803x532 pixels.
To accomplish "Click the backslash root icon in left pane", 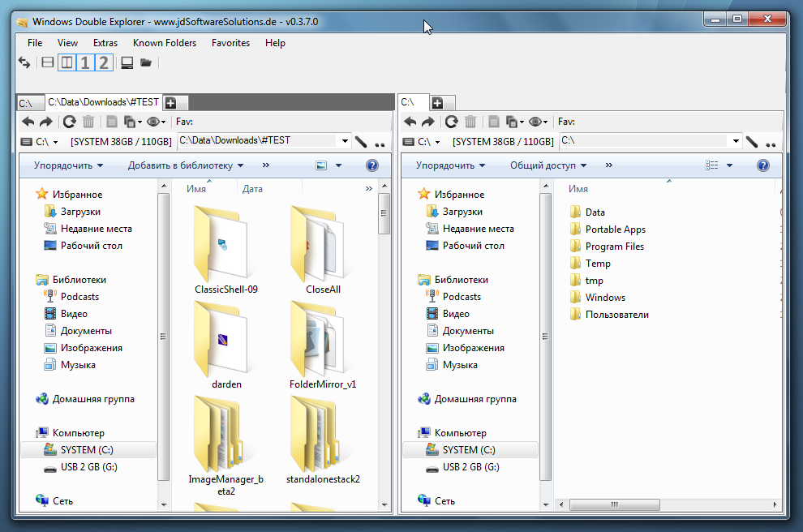I will tap(360, 142).
